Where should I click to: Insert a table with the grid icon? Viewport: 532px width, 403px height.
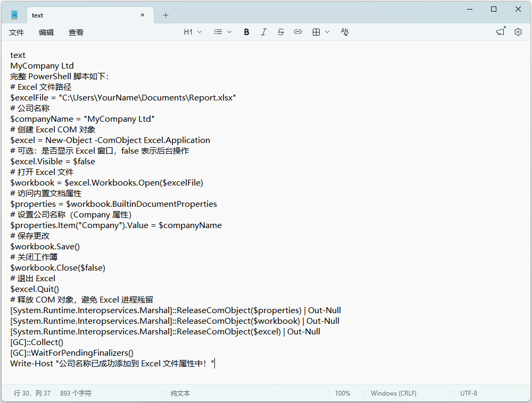tap(316, 32)
